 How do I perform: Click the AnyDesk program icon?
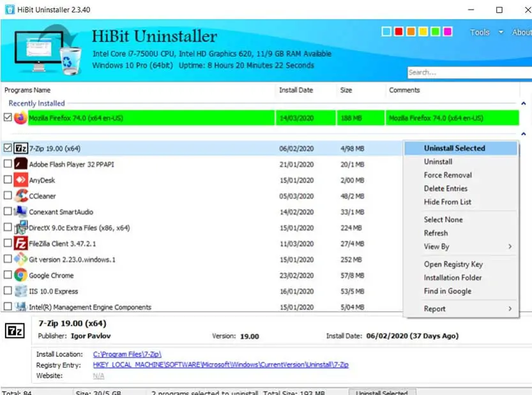pyautogui.click(x=20, y=180)
